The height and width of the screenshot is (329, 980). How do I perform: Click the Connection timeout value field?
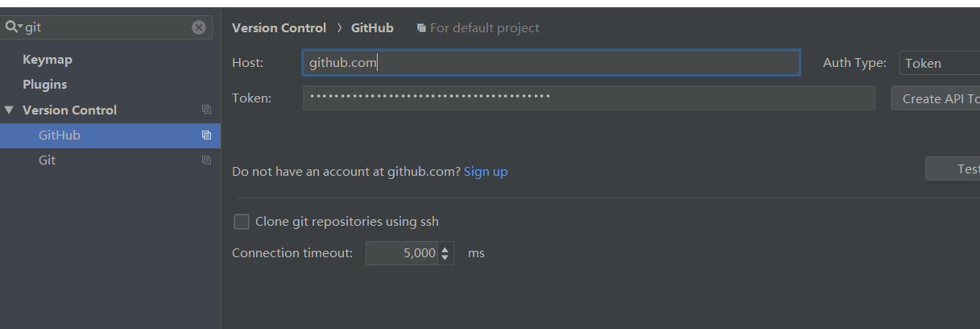(x=403, y=253)
